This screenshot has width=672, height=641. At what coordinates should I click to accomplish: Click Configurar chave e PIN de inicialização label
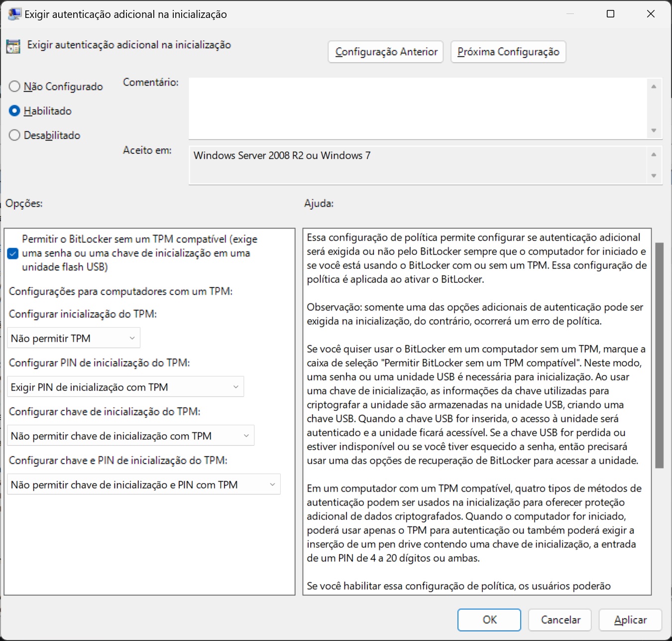pos(118,460)
